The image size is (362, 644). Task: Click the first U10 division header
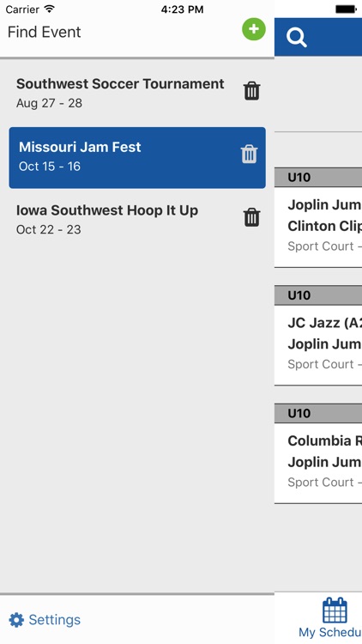[318, 178]
